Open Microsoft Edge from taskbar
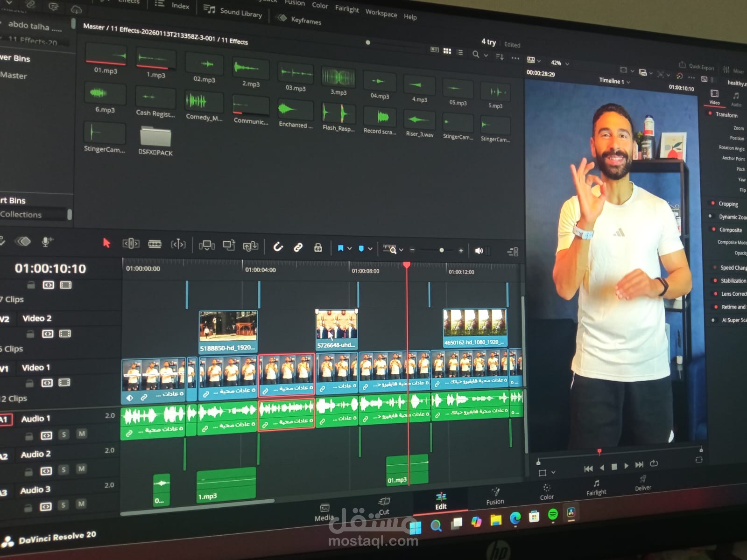The width and height of the screenshot is (747, 560). click(x=515, y=518)
